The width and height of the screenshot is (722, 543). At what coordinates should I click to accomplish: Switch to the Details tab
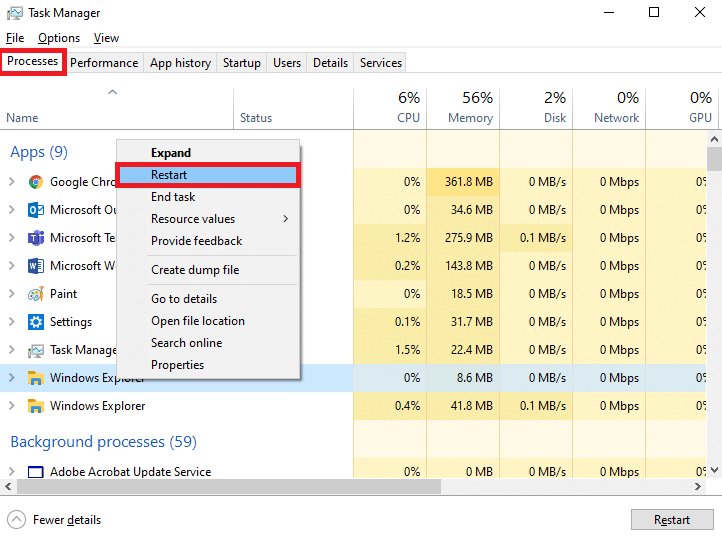tap(331, 63)
